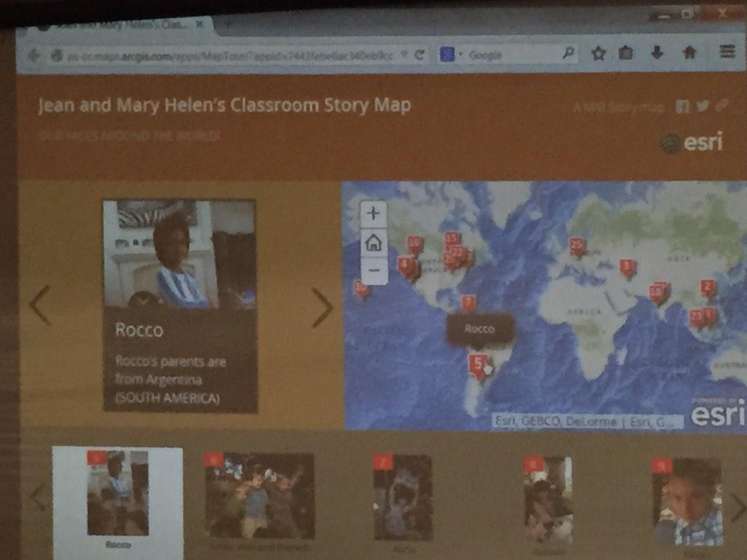The image size is (747, 560).
Task: Open the search engine selector icon
Action: point(447,55)
